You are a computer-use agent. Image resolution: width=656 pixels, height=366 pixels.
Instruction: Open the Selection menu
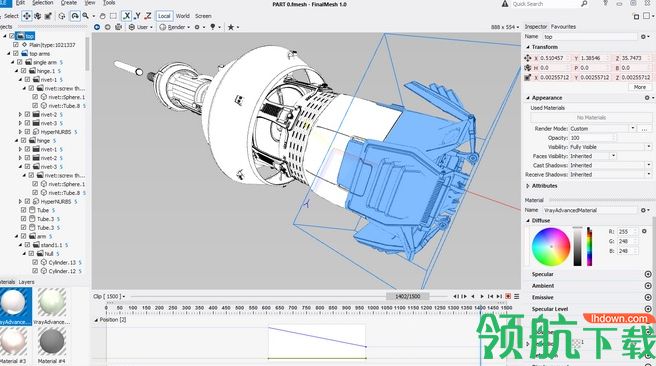point(43,3)
